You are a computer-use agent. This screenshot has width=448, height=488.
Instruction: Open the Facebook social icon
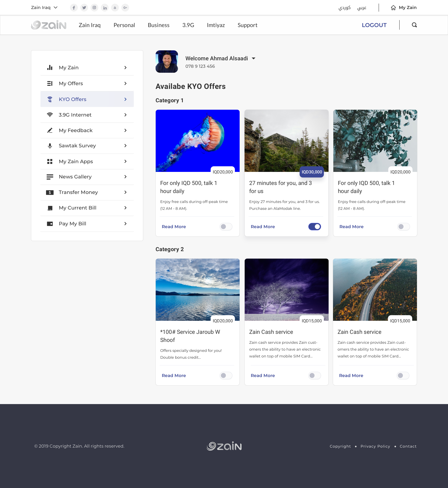pos(74,7)
